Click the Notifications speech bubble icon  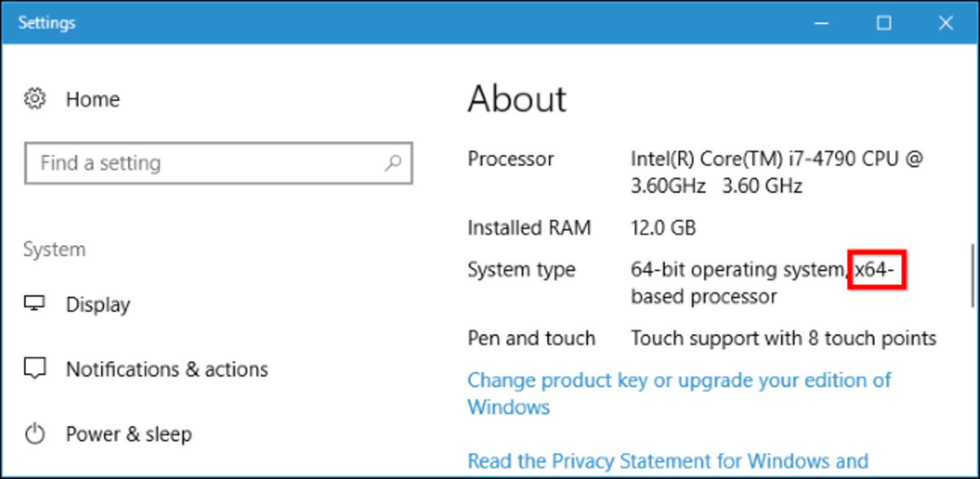[x=35, y=368]
